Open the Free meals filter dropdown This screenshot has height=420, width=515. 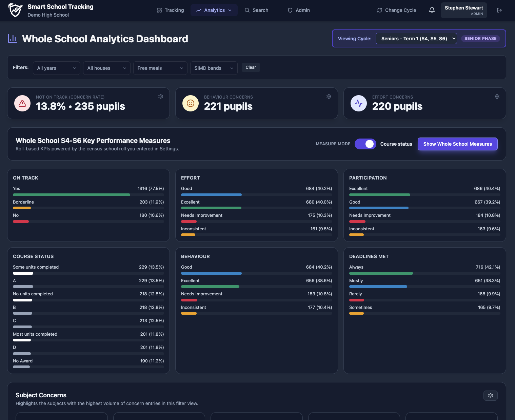[160, 68]
